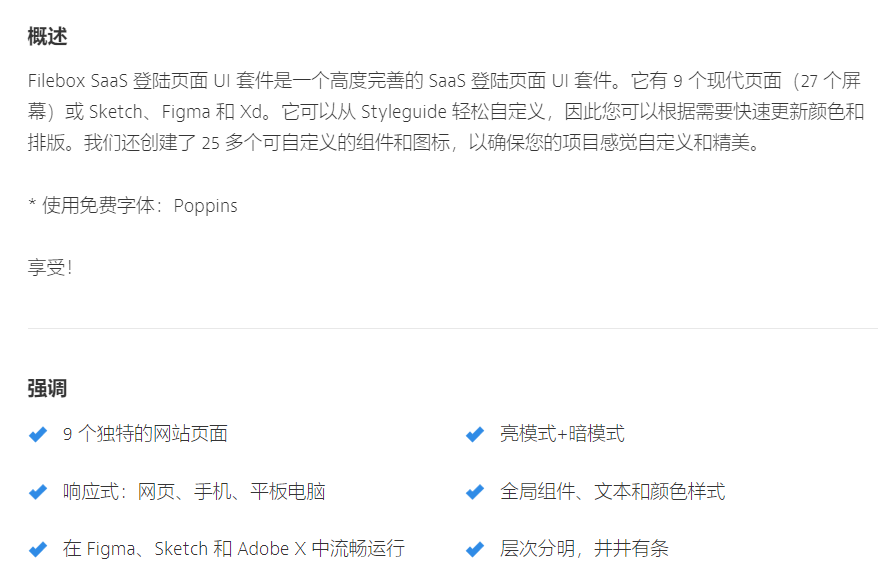Click the text 层次分明，井井有条
This screenshot has width=882, height=585.
584,548
